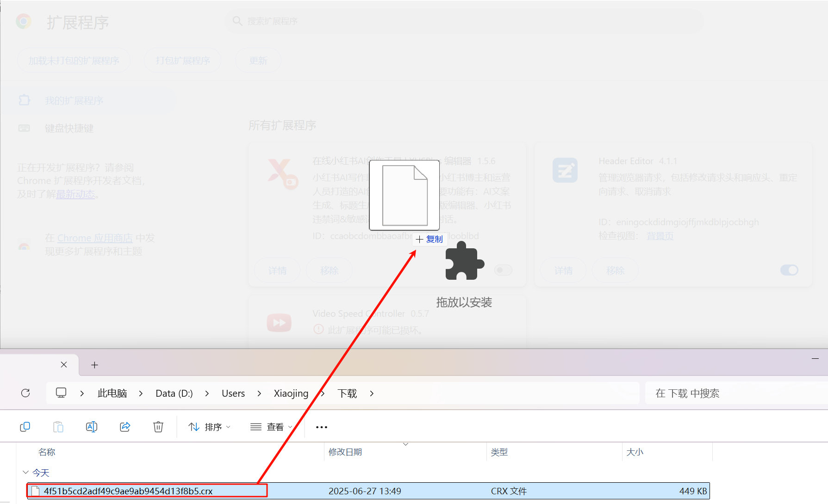Screen dimensions: 828x504
Task: Open the See more (...) toolbar icon
Action: coord(321,426)
